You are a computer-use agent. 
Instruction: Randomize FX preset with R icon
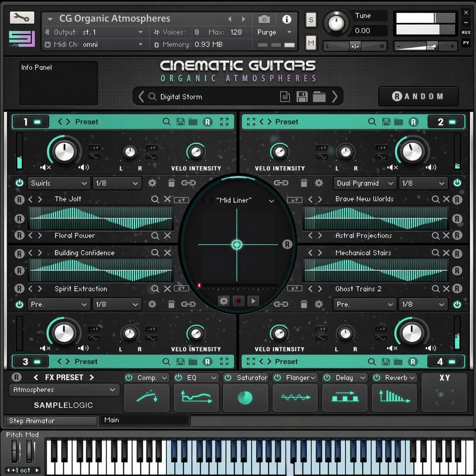click(16, 377)
